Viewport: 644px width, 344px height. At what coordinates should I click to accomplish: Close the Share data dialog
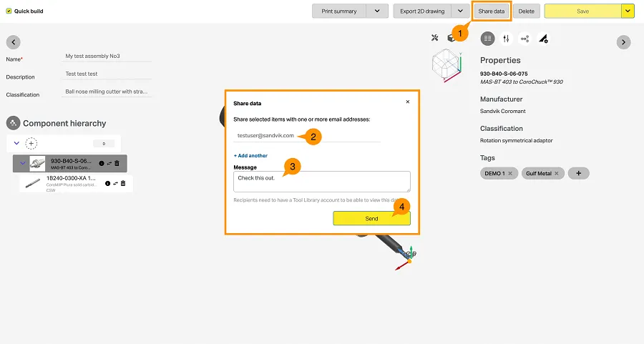pyautogui.click(x=408, y=102)
